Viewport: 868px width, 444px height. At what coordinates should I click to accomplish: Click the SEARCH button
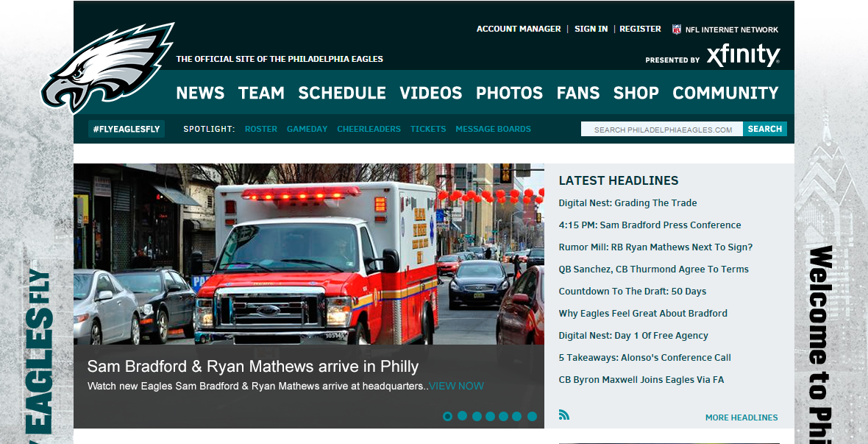pos(765,129)
